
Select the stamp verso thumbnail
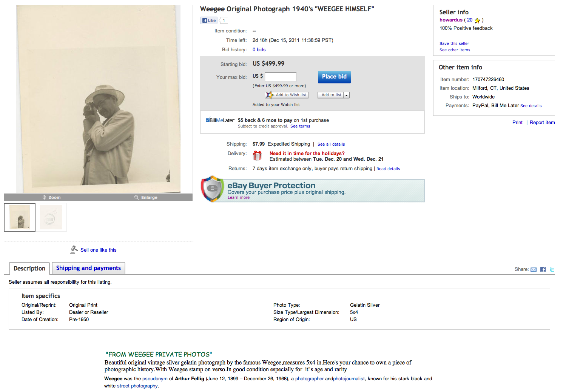51,217
